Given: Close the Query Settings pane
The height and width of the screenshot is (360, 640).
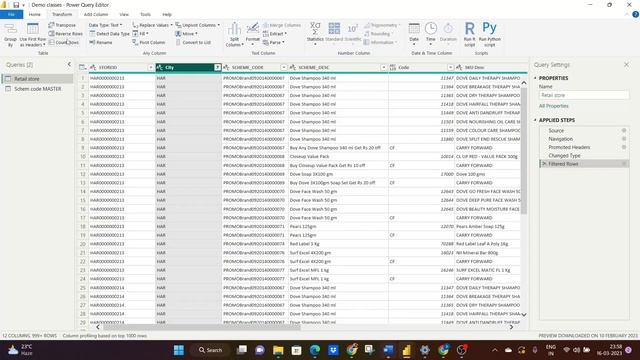Looking at the screenshot, I should coord(627,64).
